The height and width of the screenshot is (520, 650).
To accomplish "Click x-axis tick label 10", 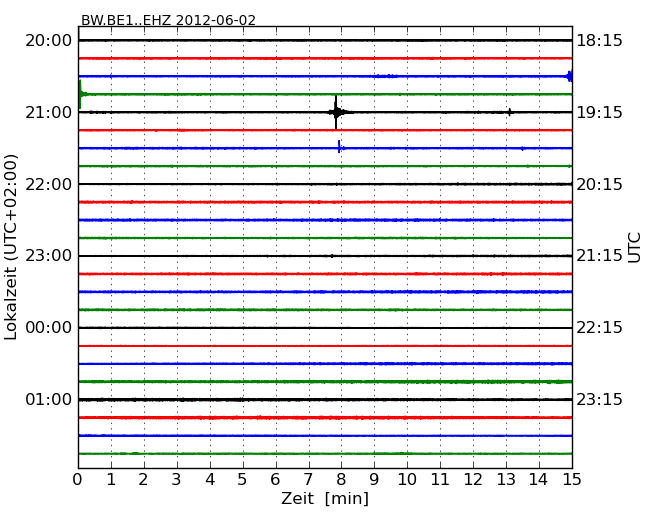I will click(407, 480).
